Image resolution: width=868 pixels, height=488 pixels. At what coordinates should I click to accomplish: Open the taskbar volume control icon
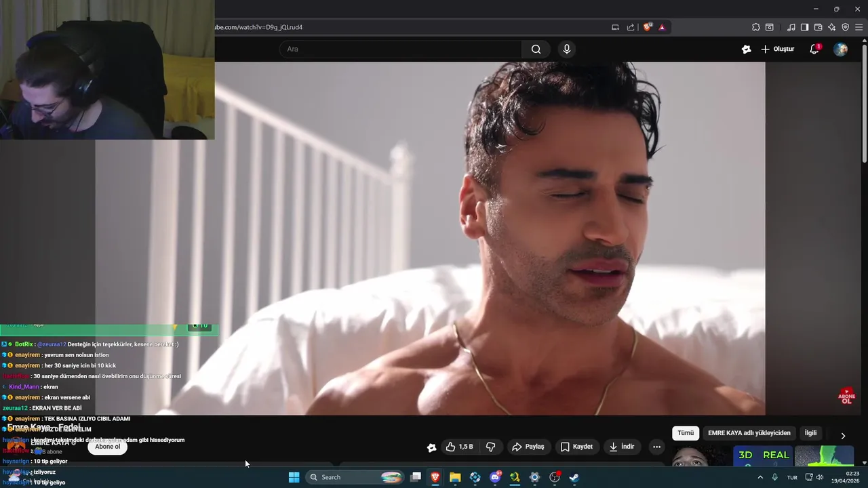point(819,477)
